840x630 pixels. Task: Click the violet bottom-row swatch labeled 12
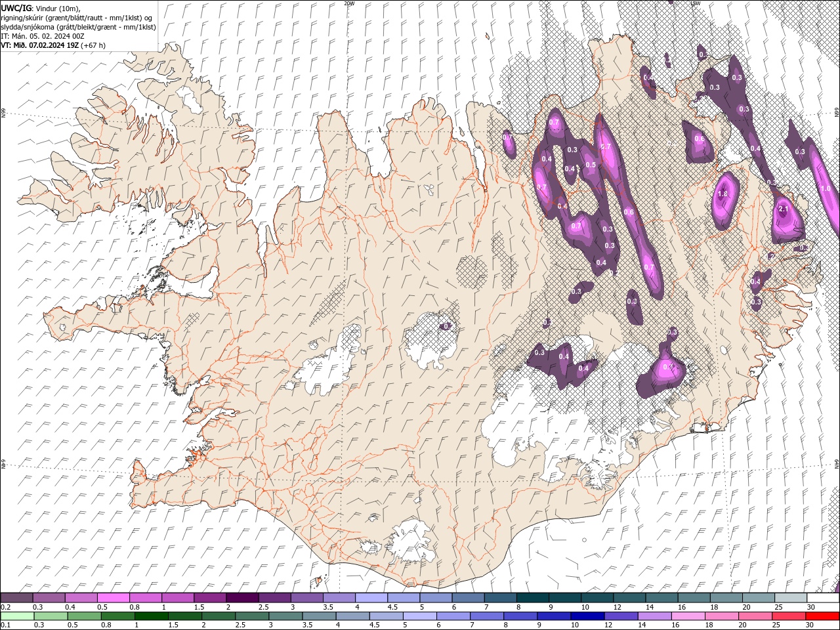click(x=621, y=616)
